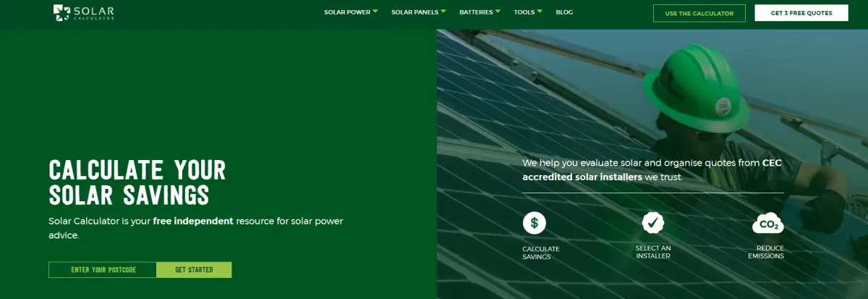Screen dimensions: 868x299
Task: Click the dollar sign Calculate Savings icon
Action: [534, 223]
